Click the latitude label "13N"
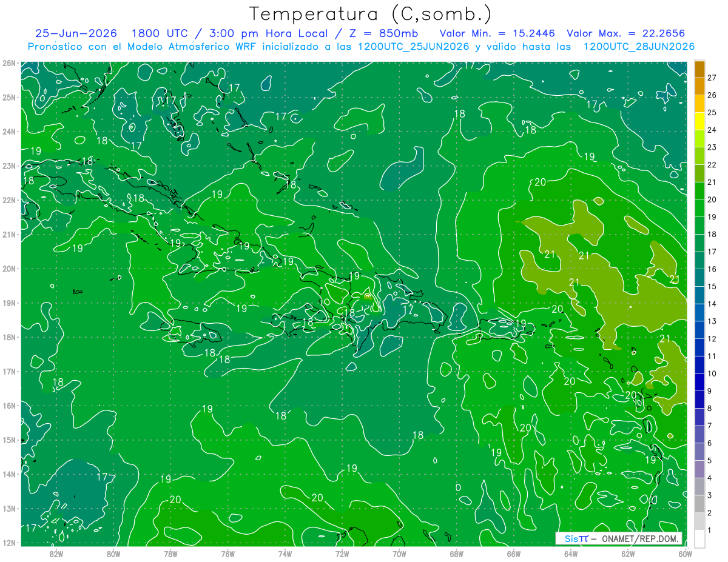 (x=8, y=508)
